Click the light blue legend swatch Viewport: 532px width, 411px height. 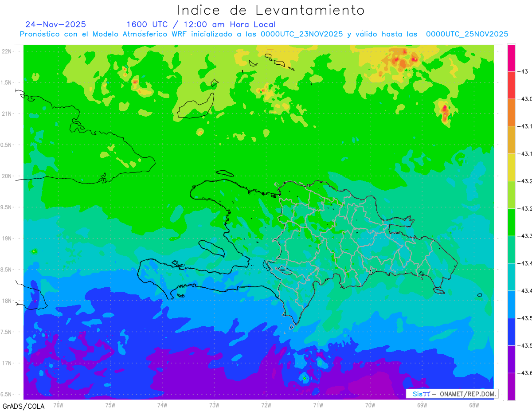(511, 305)
